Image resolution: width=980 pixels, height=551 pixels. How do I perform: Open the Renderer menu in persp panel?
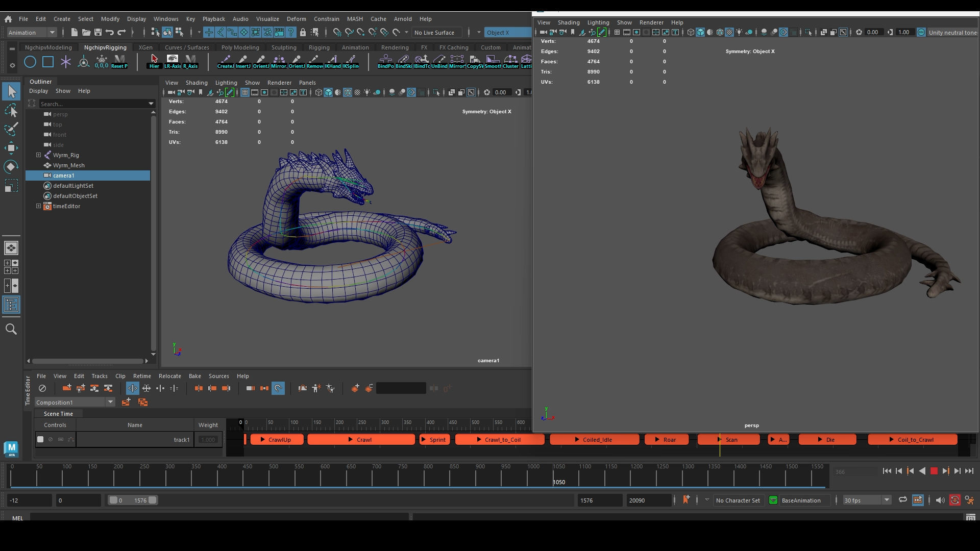pyautogui.click(x=651, y=22)
